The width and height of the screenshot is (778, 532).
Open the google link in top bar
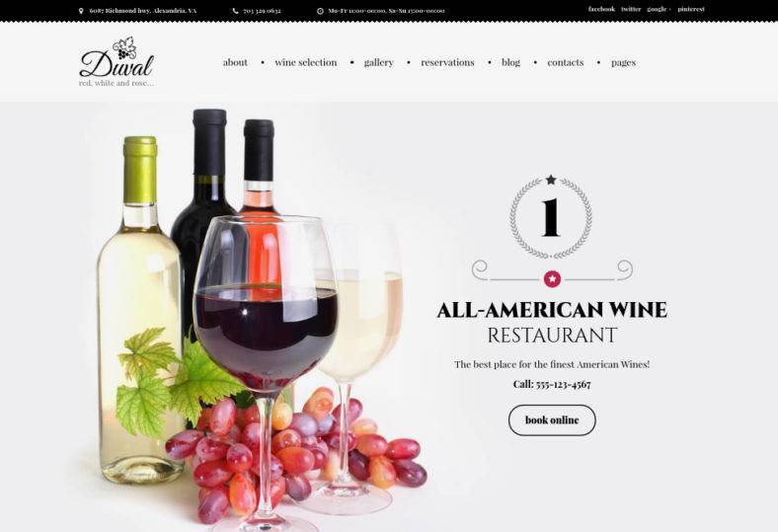[x=657, y=9]
